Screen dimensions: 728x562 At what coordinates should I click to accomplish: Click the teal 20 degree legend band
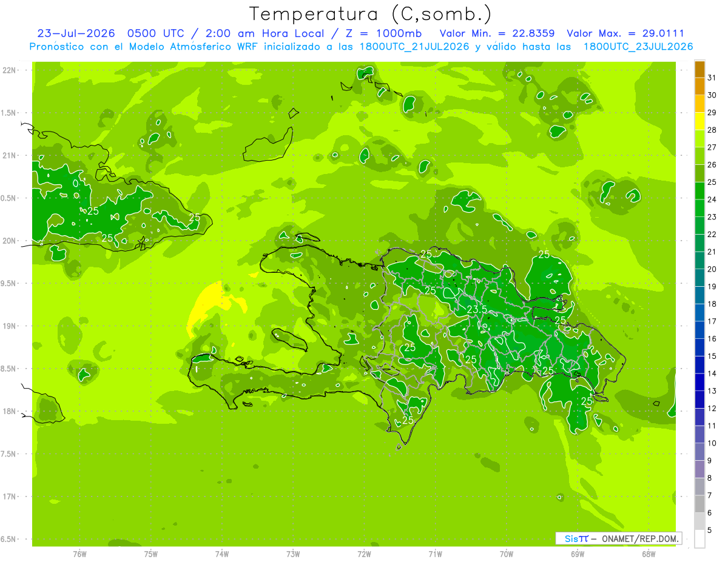pos(699,261)
